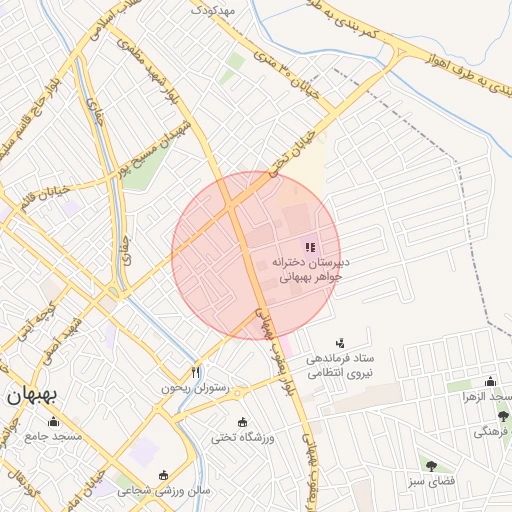Click the بهبهان city name label
512x512 pixels.
point(32,396)
